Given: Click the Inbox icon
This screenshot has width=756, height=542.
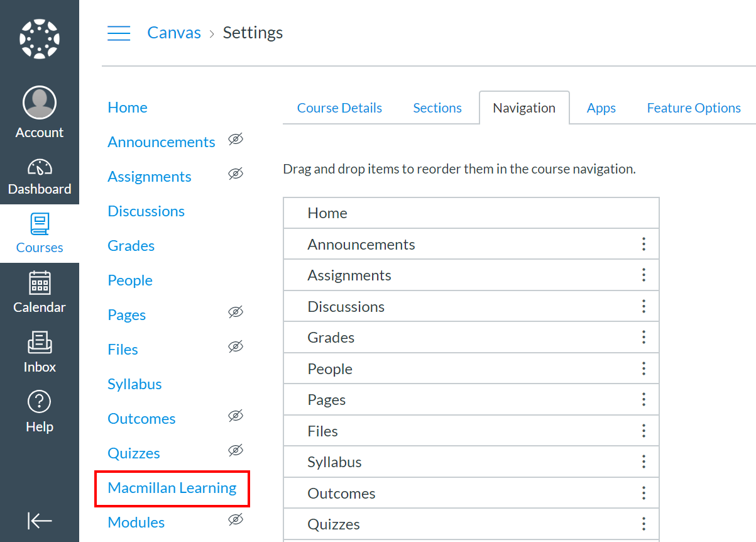Looking at the screenshot, I should tap(39, 341).
